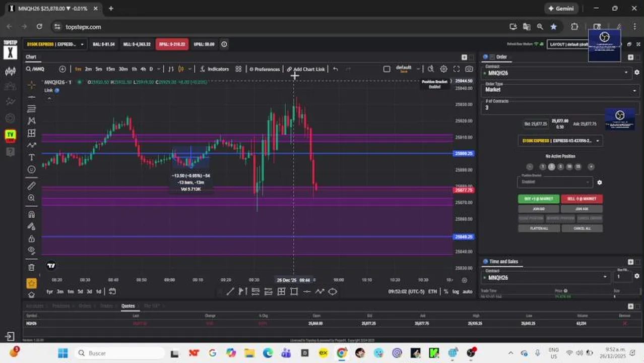
Task: Undo last chart action
Action: (x=335, y=69)
